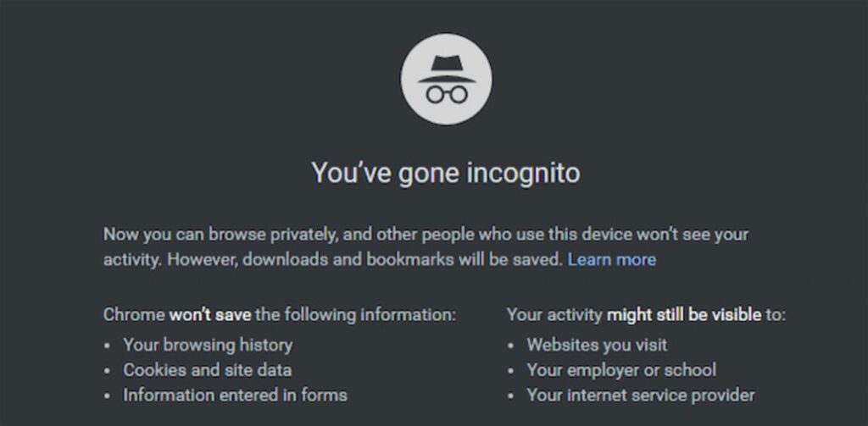Click "Information entered in forms" list item

235,395
